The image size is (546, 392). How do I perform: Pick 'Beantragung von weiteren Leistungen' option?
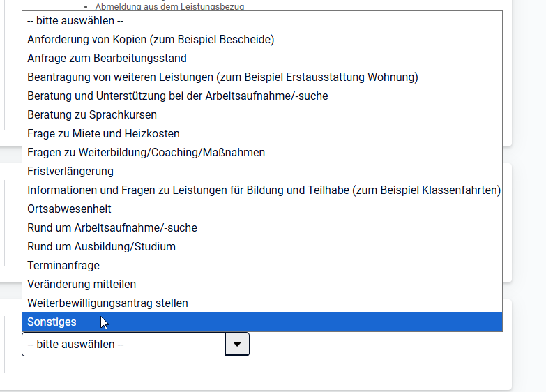click(x=222, y=77)
